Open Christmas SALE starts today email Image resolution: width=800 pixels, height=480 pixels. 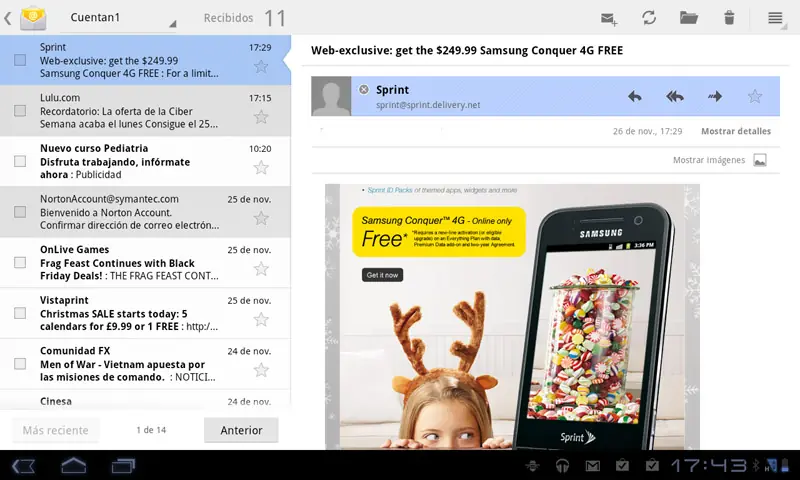(x=145, y=313)
